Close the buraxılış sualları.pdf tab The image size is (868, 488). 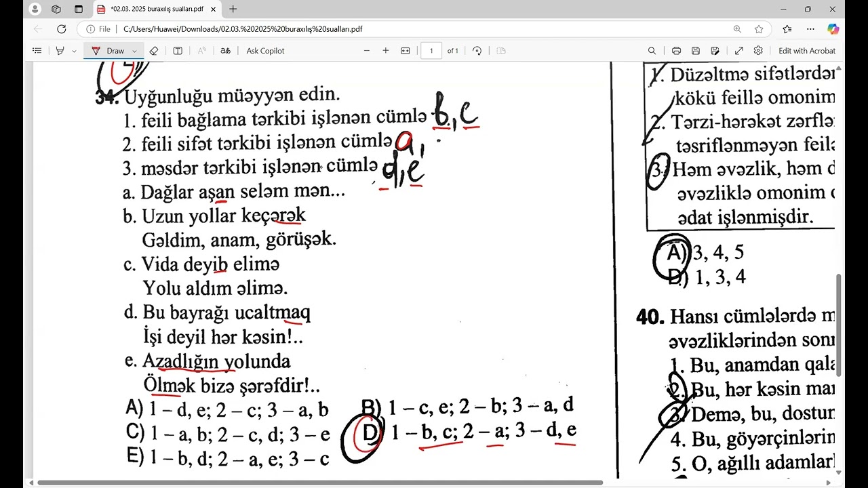213,9
